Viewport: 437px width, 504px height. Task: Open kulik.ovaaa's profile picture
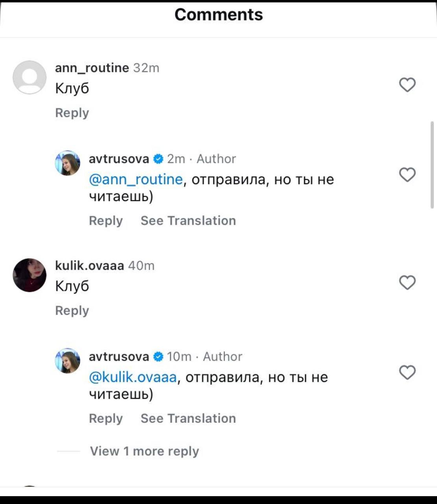coord(30,275)
